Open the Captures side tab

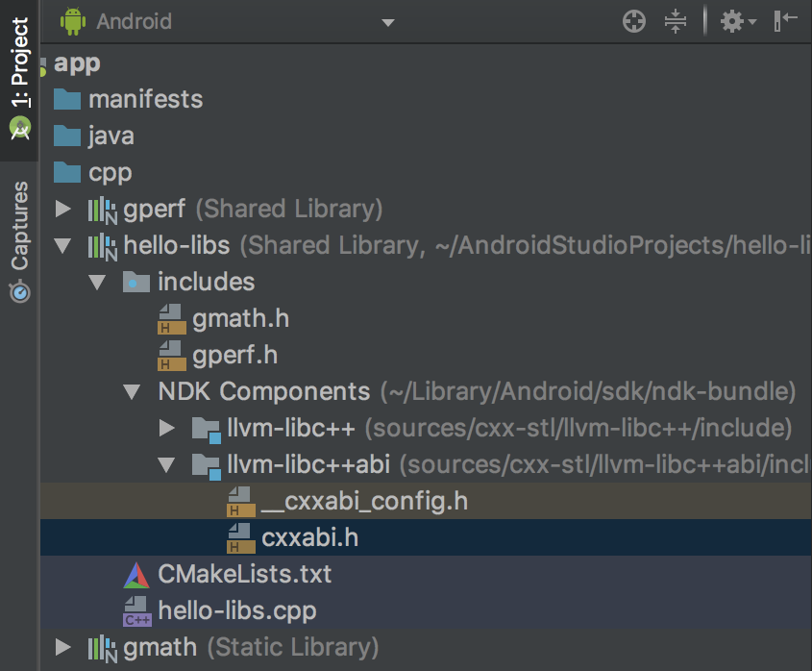pos(19,241)
